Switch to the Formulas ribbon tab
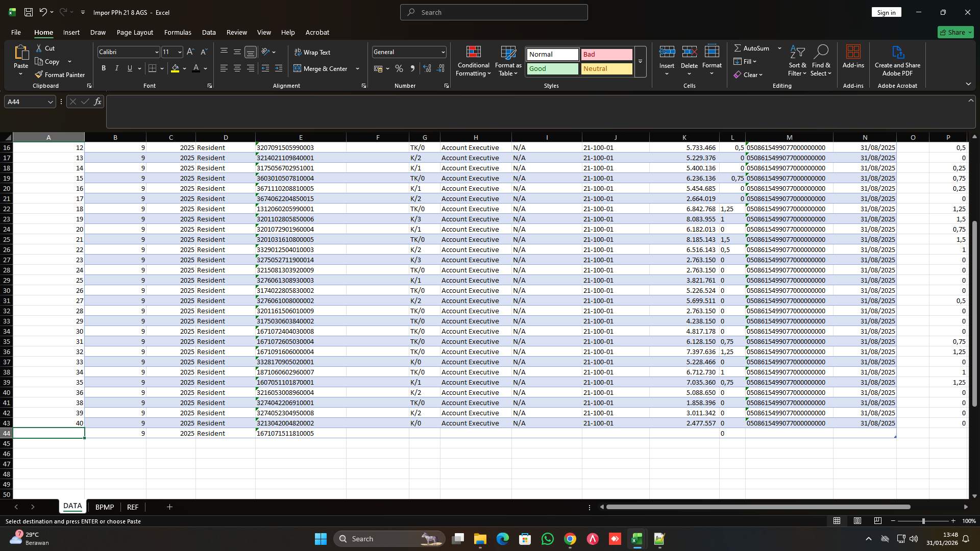 click(x=177, y=32)
